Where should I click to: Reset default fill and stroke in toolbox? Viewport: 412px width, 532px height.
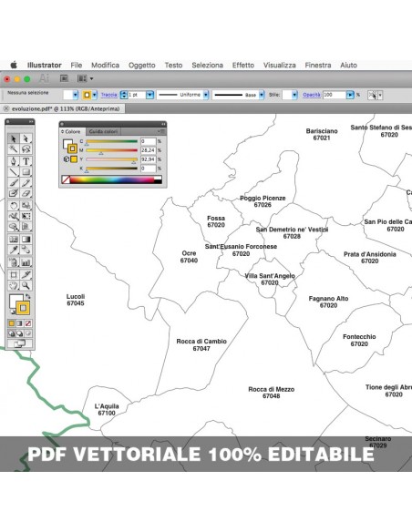click(x=12, y=312)
